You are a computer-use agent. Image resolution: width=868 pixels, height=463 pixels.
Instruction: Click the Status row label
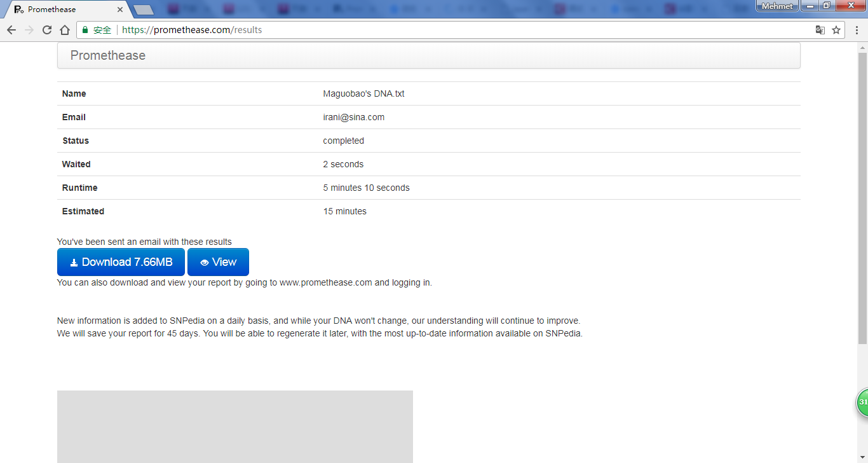pos(76,141)
